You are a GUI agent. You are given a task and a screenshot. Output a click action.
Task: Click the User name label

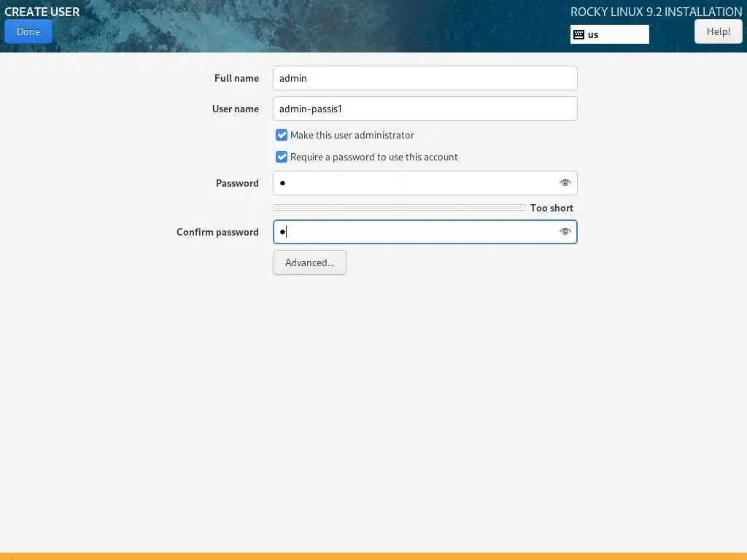click(x=236, y=109)
